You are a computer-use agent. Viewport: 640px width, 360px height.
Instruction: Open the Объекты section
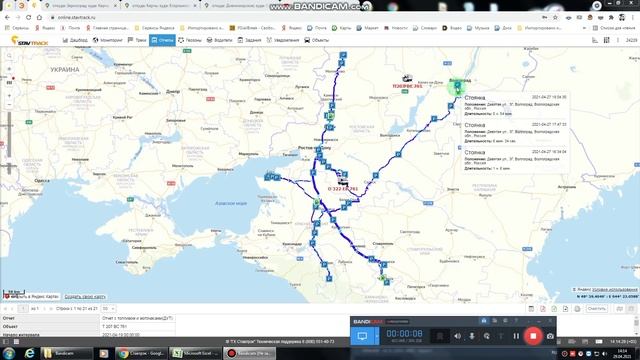click(316, 40)
